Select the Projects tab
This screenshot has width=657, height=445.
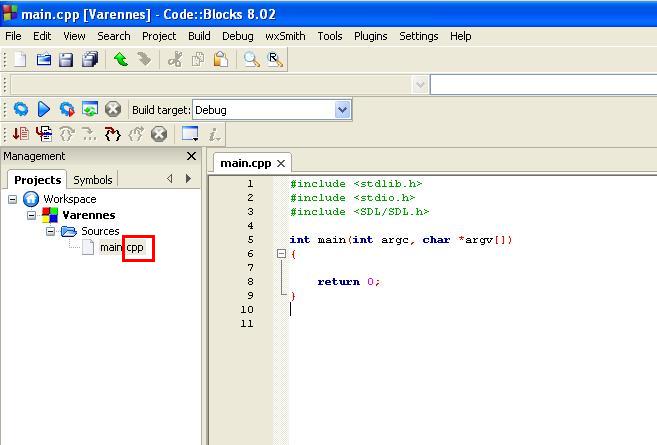pyautogui.click(x=37, y=180)
